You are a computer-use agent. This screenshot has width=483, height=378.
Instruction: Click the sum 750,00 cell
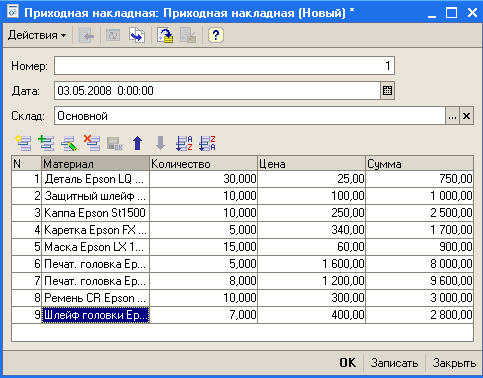(419, 179)
